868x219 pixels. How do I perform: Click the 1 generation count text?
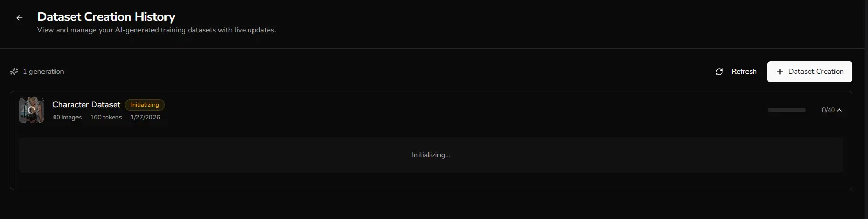click(43, 72)
